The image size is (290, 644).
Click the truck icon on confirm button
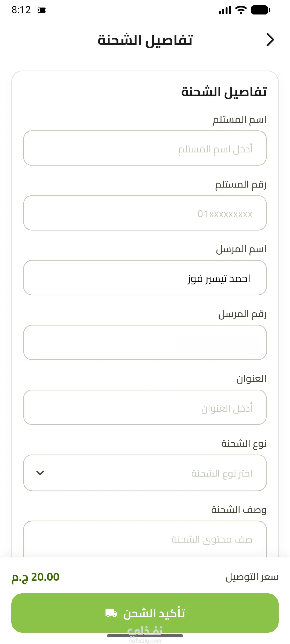111,613
